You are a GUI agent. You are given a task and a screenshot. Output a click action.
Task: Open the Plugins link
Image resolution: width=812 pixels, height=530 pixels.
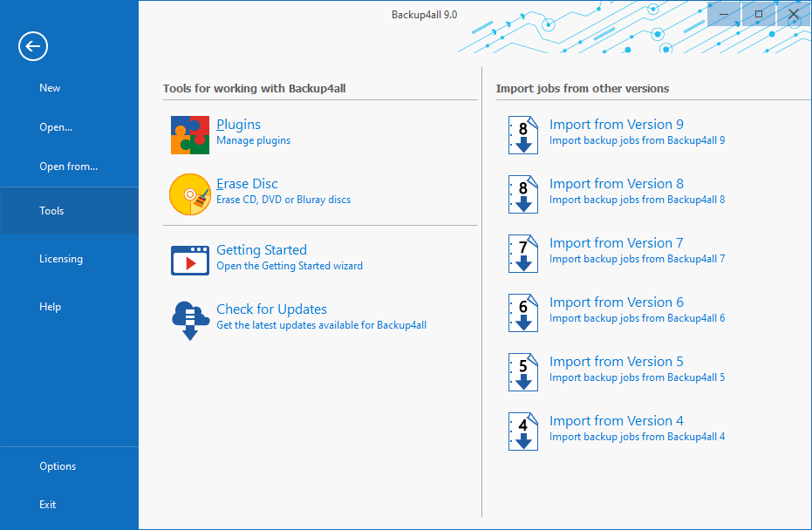click(x=238, y=125)
